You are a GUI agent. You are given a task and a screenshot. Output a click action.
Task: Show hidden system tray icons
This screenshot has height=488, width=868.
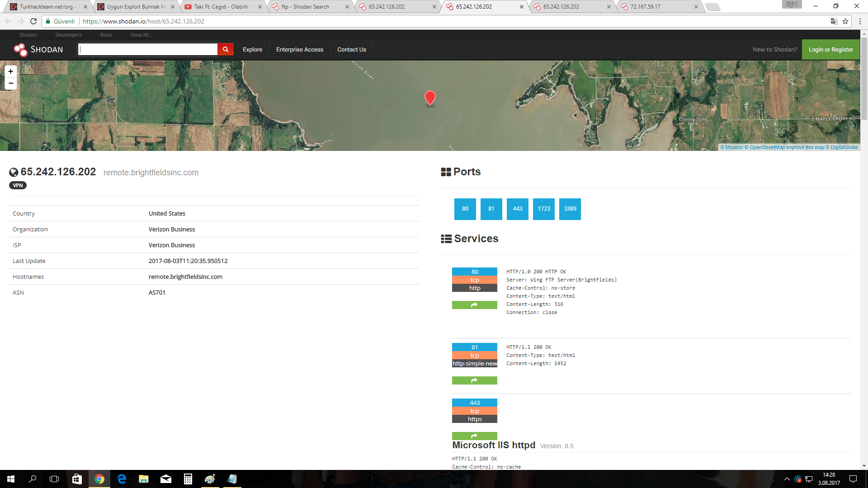click(x=787, y=479)
